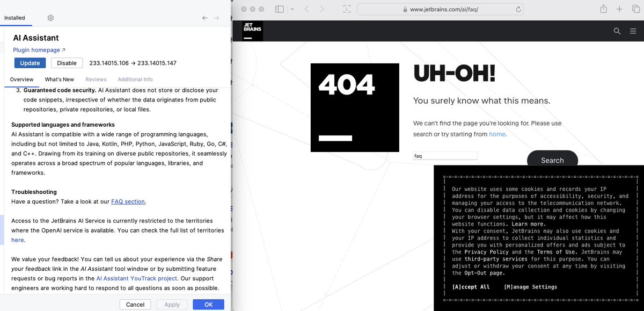Open a new tab with plus icon
The image size is (644, 311).
(x=620, y=9)
